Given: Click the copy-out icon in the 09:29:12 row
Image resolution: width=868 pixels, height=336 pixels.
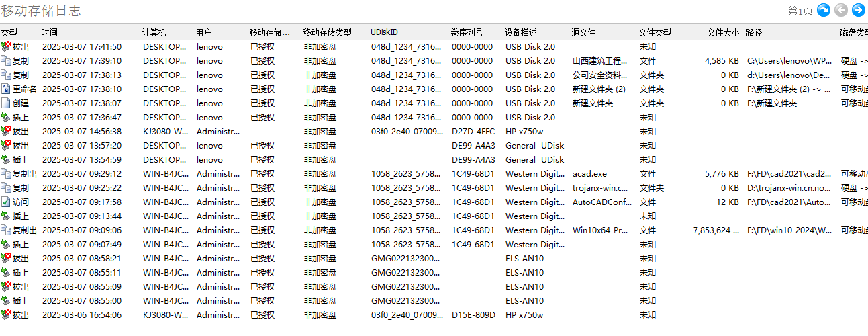Looking at the screenshot, I should pyautogui.click(x=6, y=173).
